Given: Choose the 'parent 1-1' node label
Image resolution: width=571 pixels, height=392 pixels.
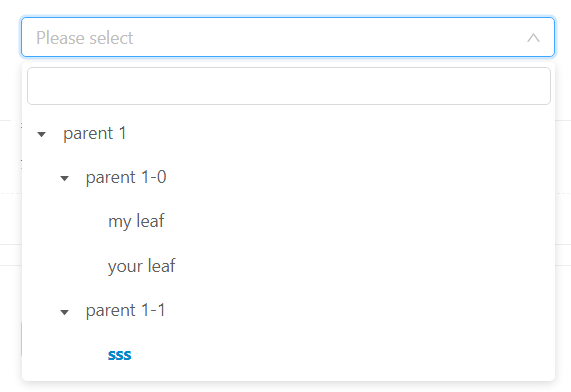Looking at the screenshot, I should tap(126, 310).
